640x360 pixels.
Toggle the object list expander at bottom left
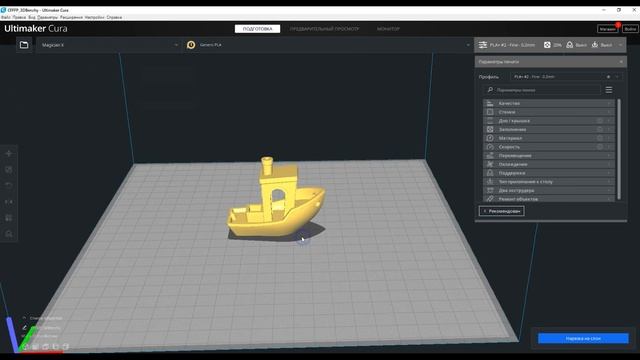coord(24,318)
